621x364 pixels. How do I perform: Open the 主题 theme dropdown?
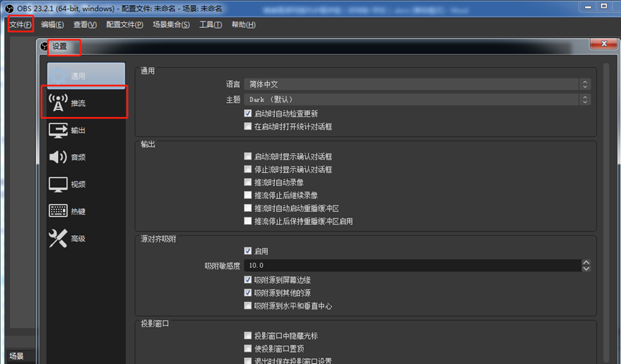(417, 99)
